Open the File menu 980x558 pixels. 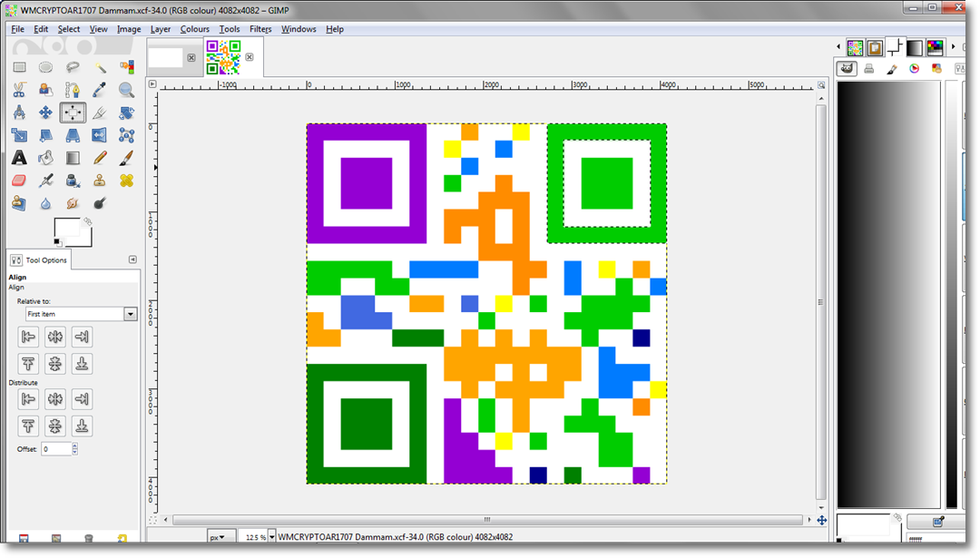point(17,29)
